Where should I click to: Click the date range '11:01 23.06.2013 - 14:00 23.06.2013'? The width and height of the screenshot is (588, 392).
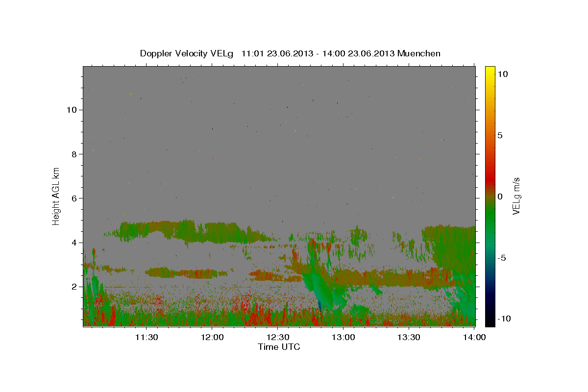pyautogui.click(x=318, y=53)
